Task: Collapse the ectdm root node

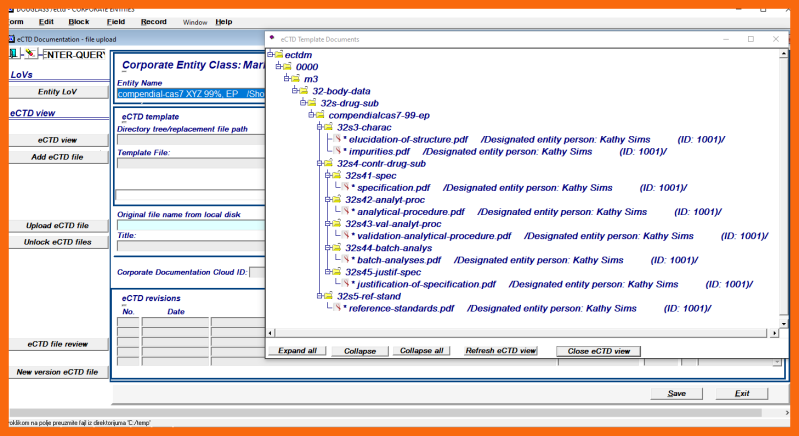Action: click(271, 54)
